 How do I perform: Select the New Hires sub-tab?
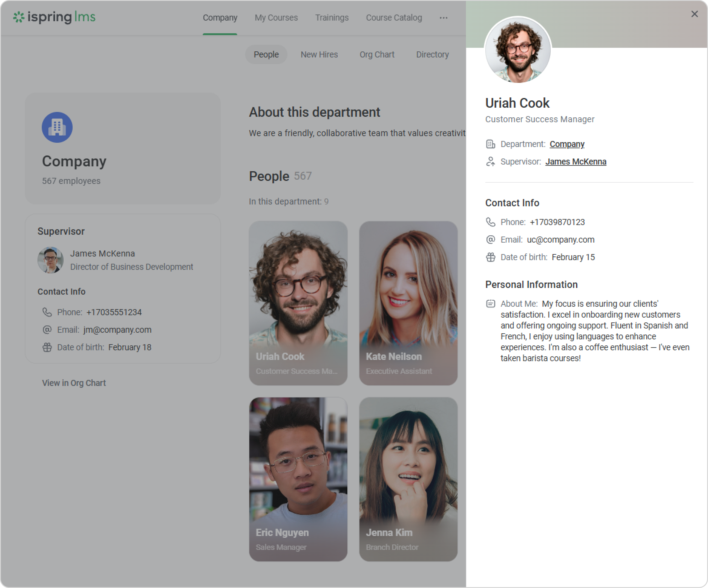(x=319, y=54)
